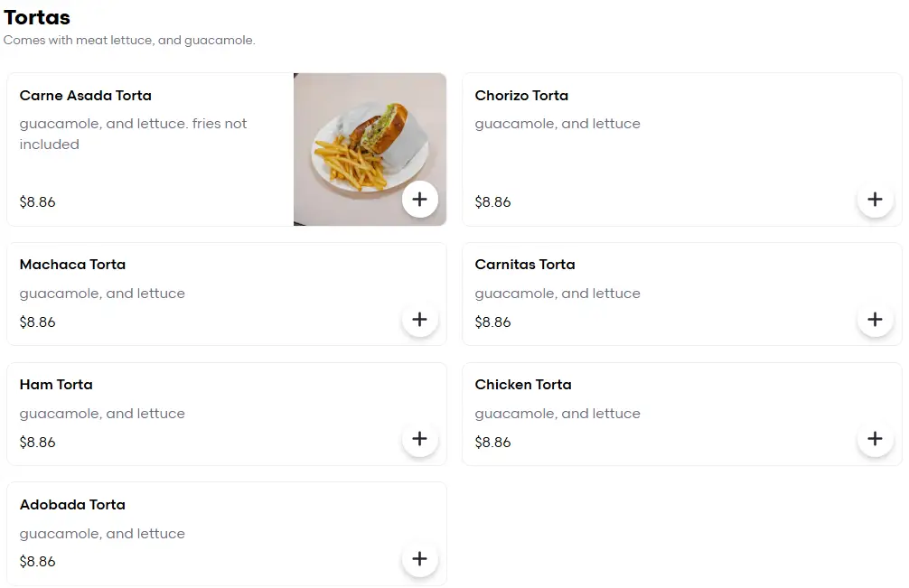Viewport: 909px width, 588px height.
Task: Add Machaca Torta using plus icon
Action: point(420,319)
